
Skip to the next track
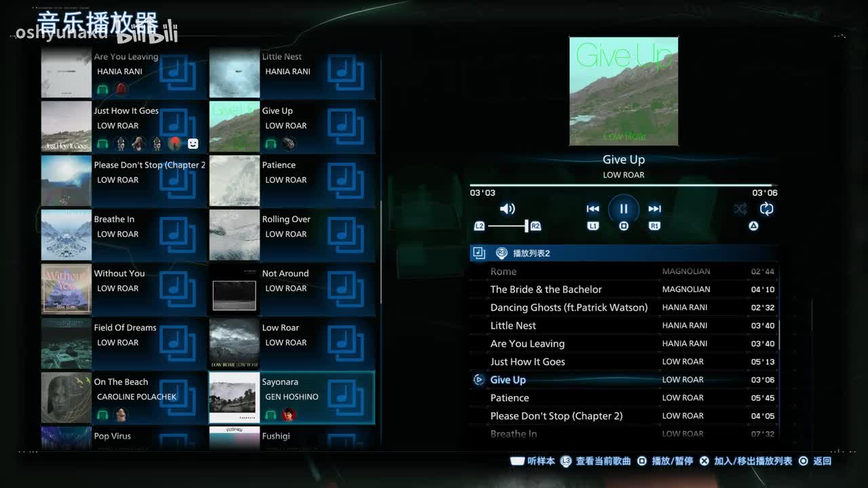tap(654, 209)
